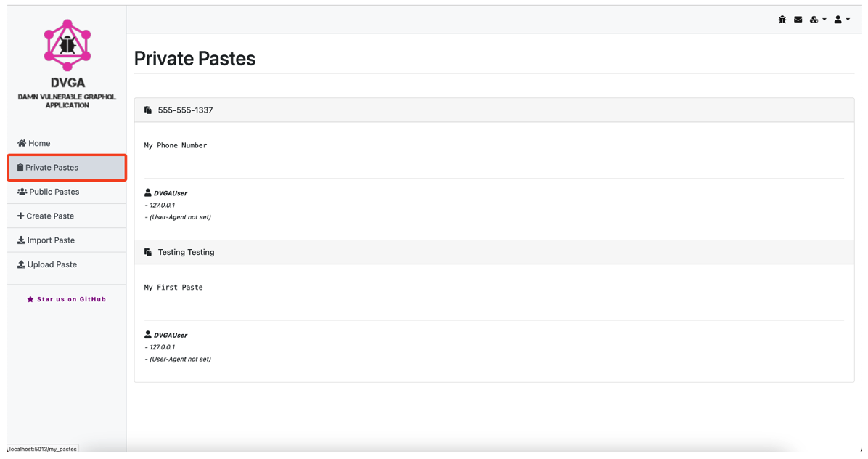Follow the Star us on GitHub link
868x459 pixels.
71,299
